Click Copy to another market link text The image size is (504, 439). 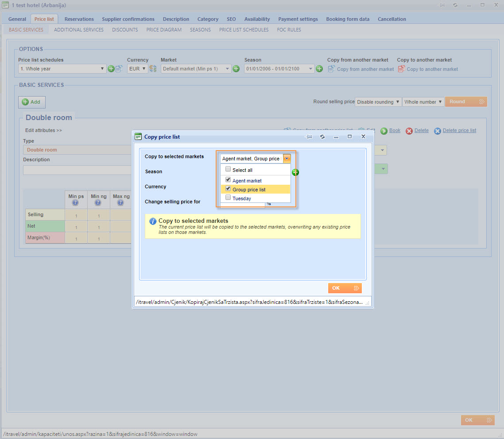432,69
